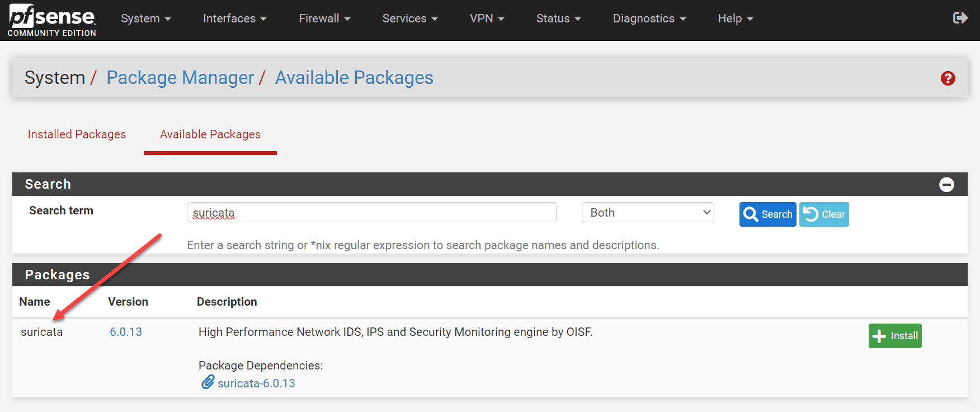Open the Status menu

click(558, 18)
